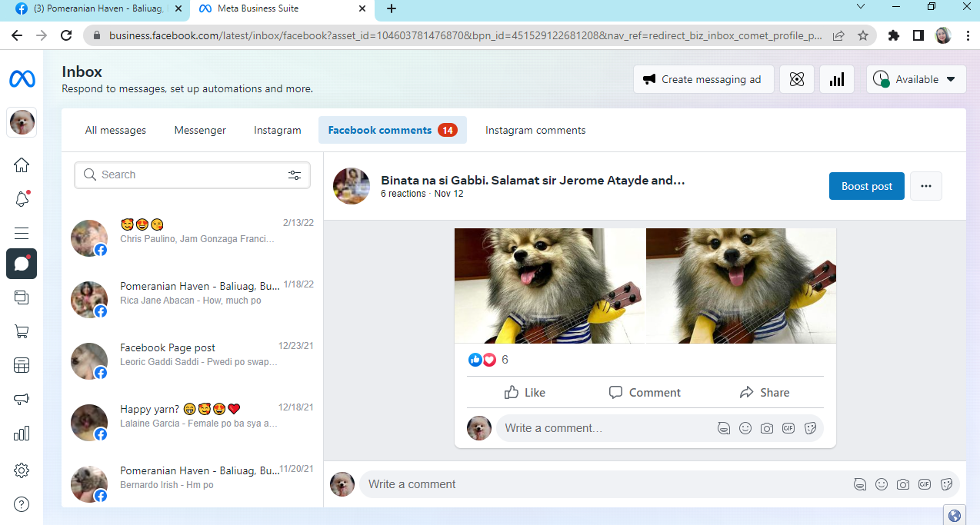Switch to the Messenger tab
980x525 pixels.
pos(200,131)
